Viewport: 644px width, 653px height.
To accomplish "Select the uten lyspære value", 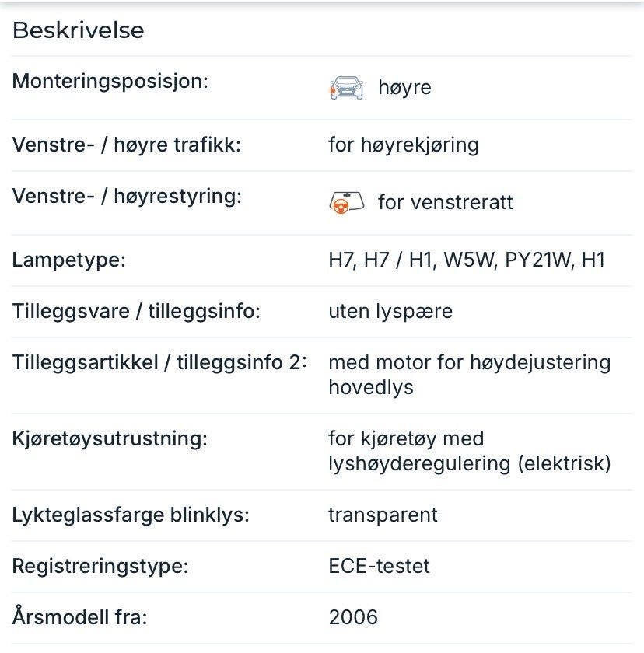I will (390, 312).
